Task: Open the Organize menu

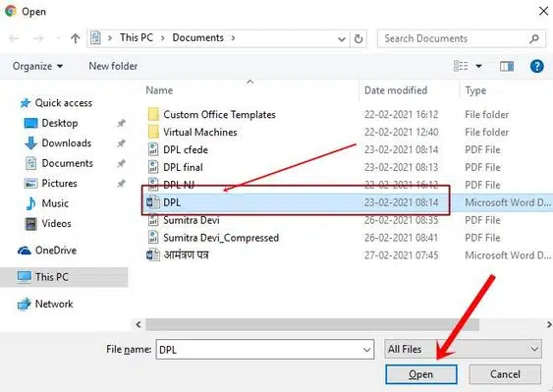Action: click(x=37, y=66)
